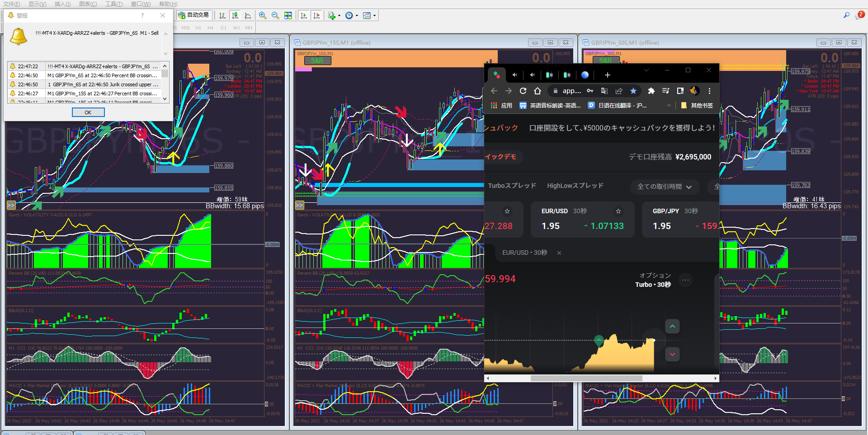Show more bookmarks with the chevron
The image size is (868, 435).
[x=669, y=105]
